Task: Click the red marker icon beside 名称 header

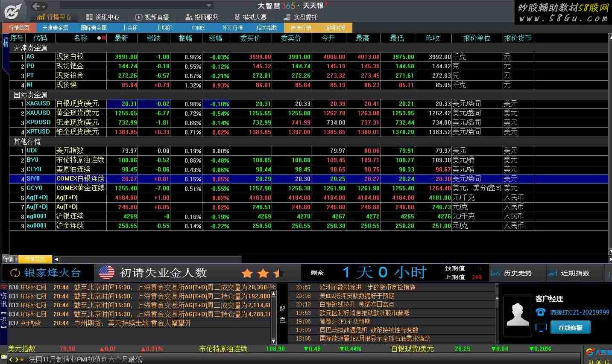Action: pyautogui.click(x=104, y=38)
